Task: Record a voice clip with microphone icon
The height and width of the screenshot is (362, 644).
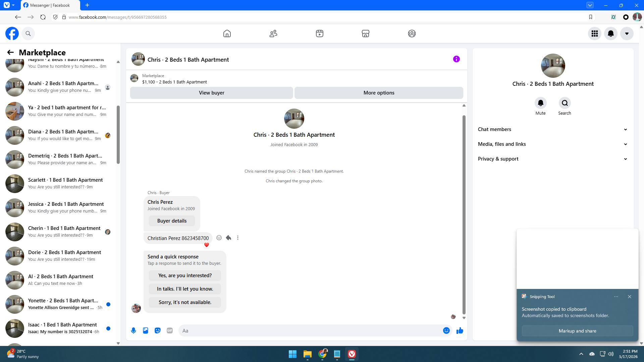Action: pyautogui.click(x=133, y=331)
